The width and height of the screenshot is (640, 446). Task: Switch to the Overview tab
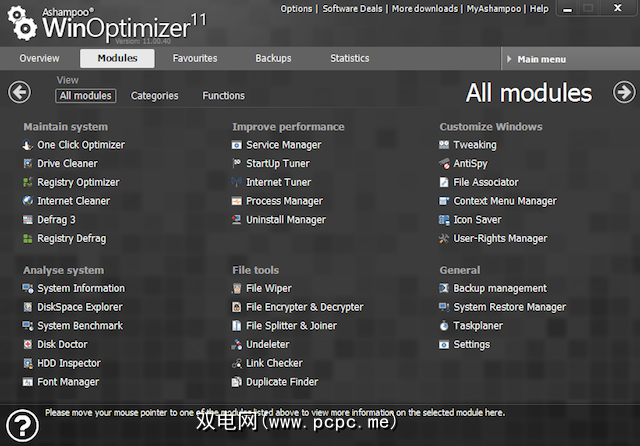click(39, 58)
